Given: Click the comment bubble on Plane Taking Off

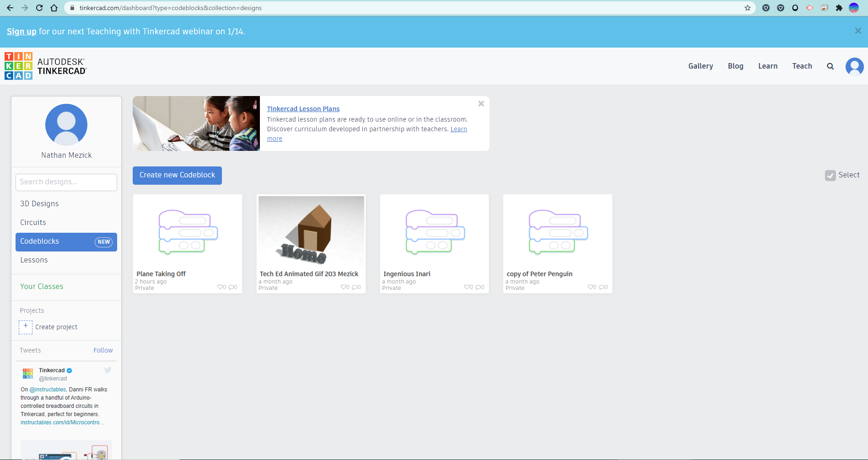Looking at the screenshot, I should (232, 287).
